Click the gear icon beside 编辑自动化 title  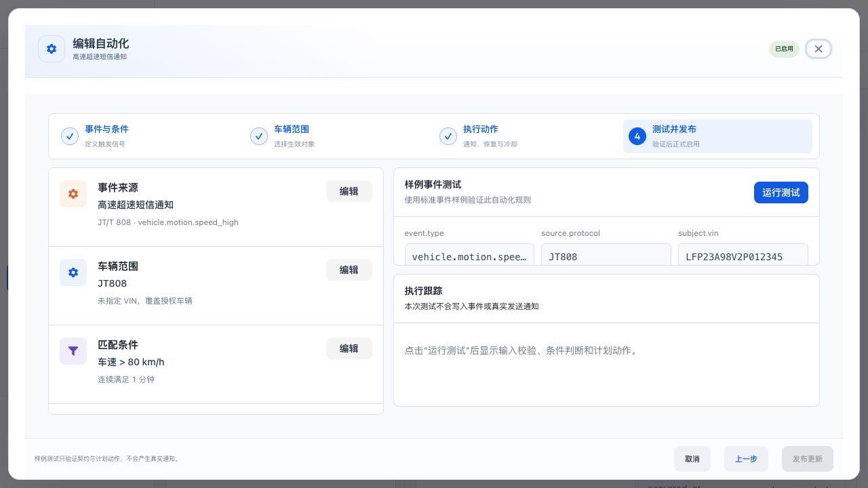coord(52,49)
